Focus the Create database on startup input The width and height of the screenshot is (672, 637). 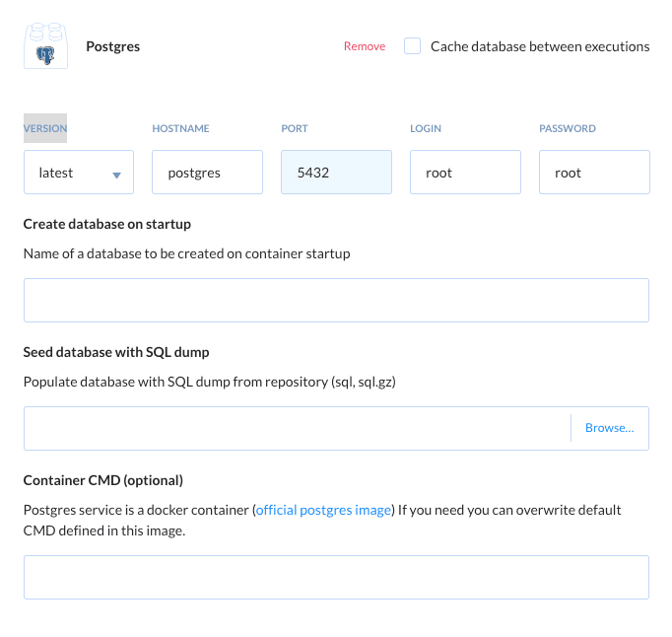(x=336, y=301)
